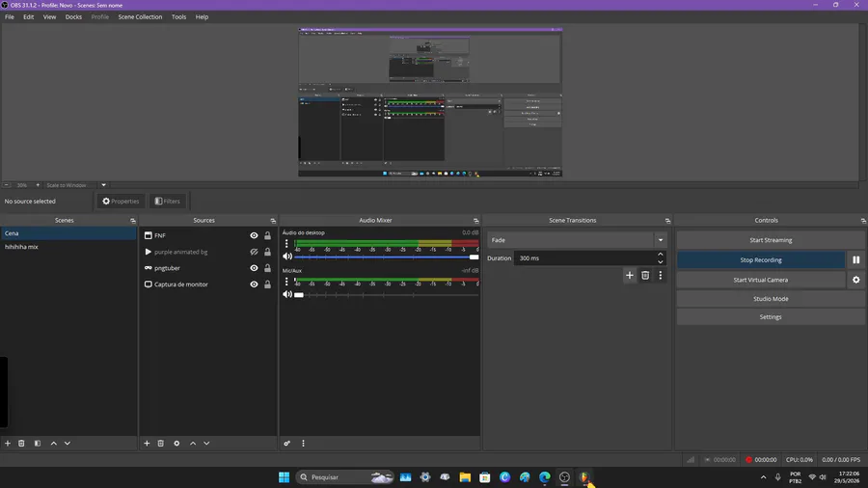Increase the transition duration with up arrow
868x488 pixels.
pyautogui.click(x=661, y=255)
